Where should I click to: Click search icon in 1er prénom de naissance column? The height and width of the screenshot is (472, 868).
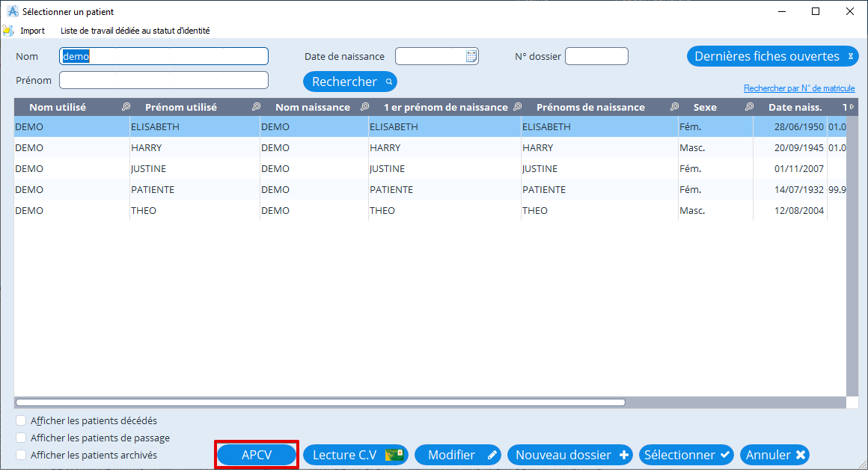517,107
